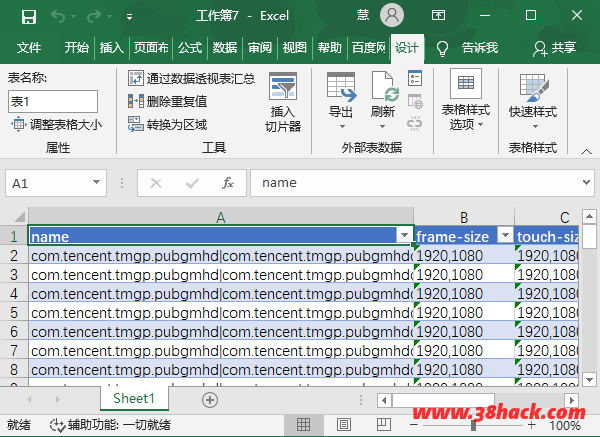Screen dimensions: 600x437
Task: Switch to the 数据 tab
Action: pos(225,48)
